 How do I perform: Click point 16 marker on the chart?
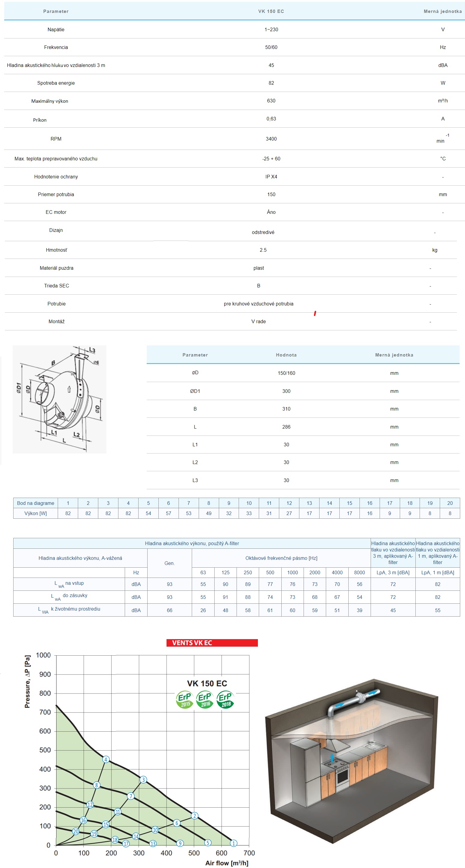point(83,820)
